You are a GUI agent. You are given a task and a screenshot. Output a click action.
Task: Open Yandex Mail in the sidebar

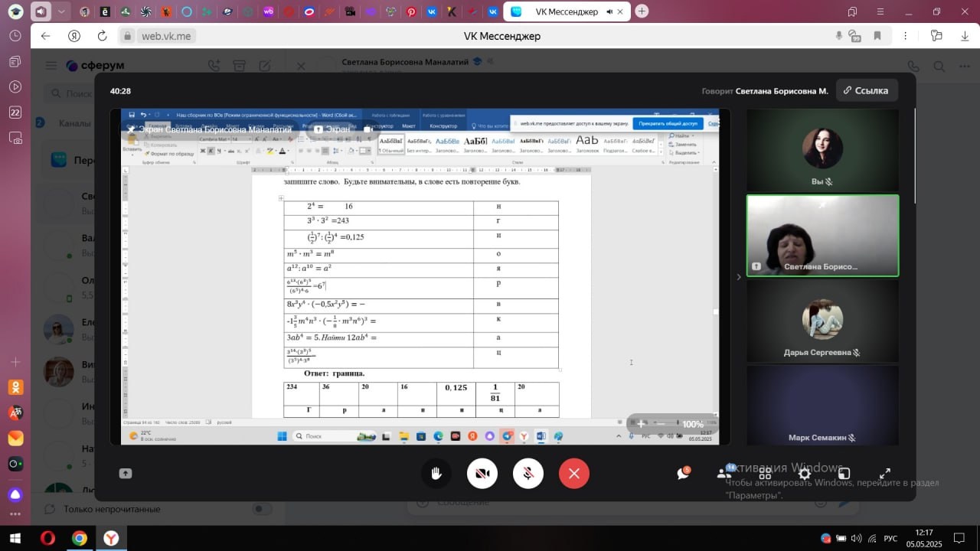coord(15,439)
